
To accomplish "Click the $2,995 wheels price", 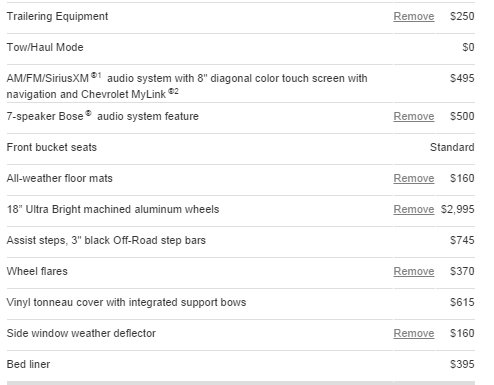I will pos(457,209).
